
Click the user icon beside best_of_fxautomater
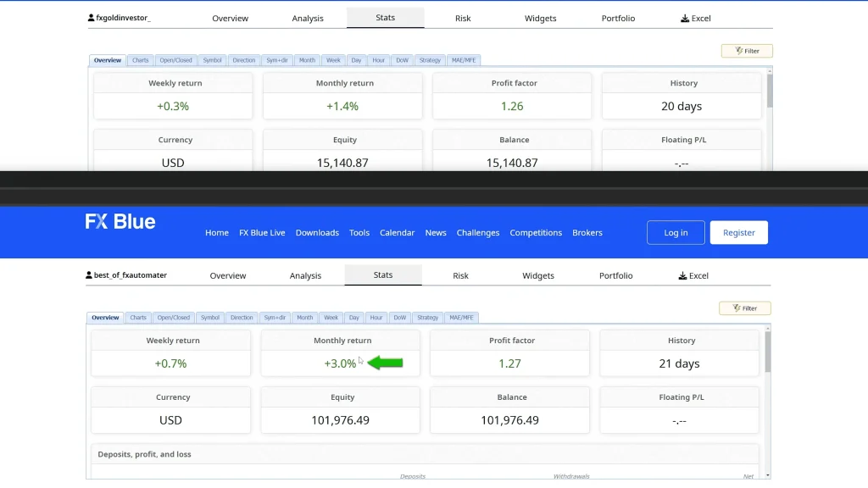click(89, 275)
